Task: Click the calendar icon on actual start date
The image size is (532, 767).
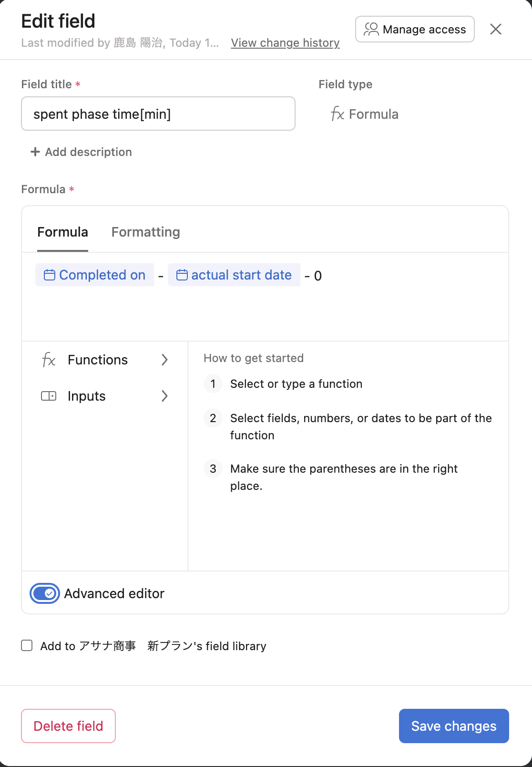Action: click(182, 275)
